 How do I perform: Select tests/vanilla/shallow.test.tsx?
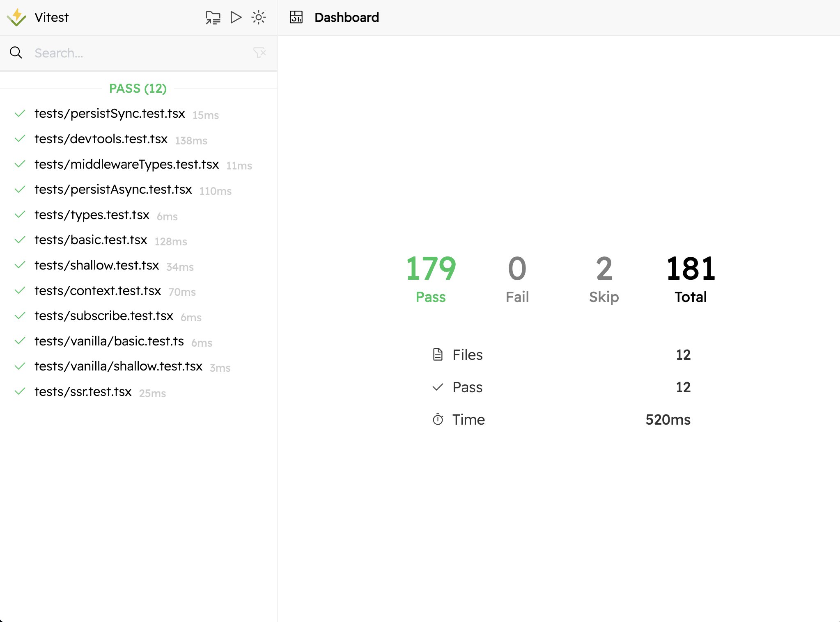118,366
